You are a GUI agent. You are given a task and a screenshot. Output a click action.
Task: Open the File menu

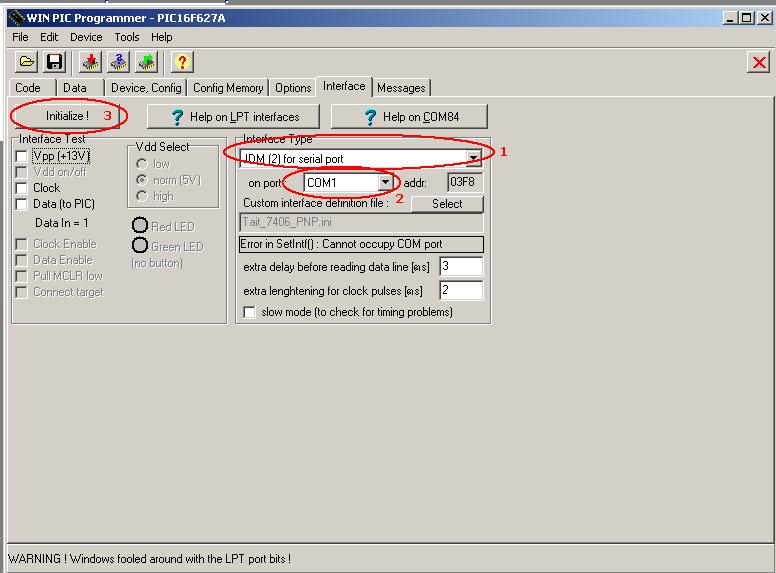[x=20, y=37]
